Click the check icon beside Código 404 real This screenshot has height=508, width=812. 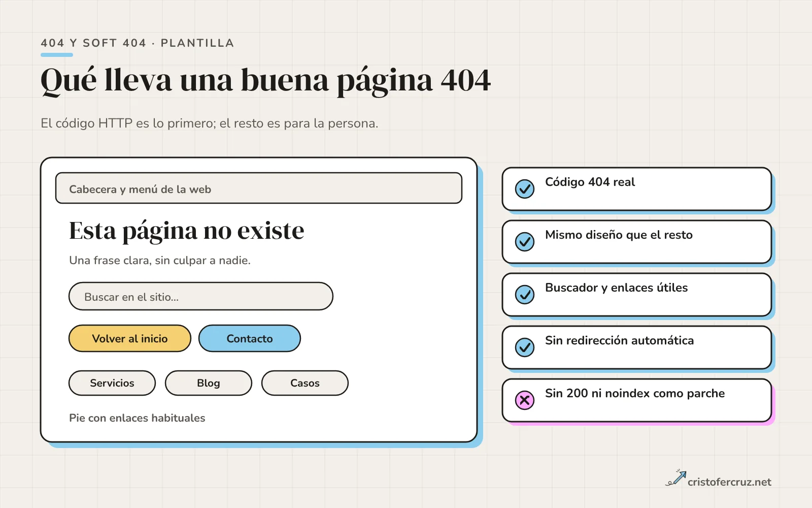click(525, 189)
